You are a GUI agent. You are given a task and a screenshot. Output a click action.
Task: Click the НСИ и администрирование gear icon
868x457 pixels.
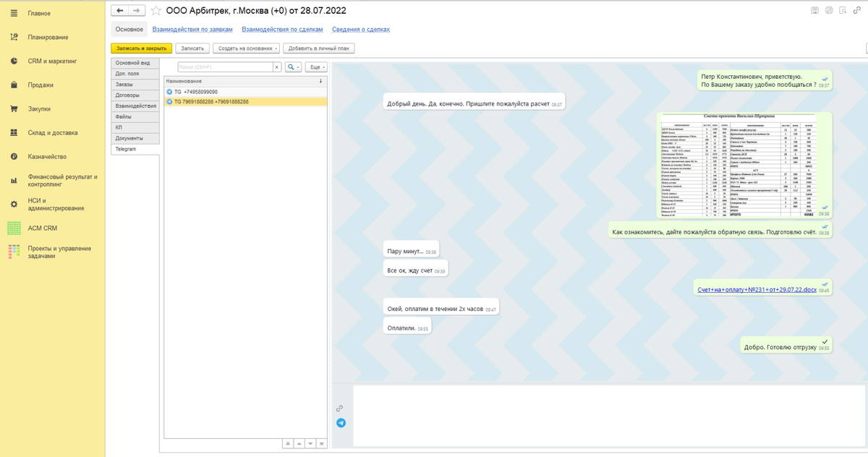click(14, 204)
